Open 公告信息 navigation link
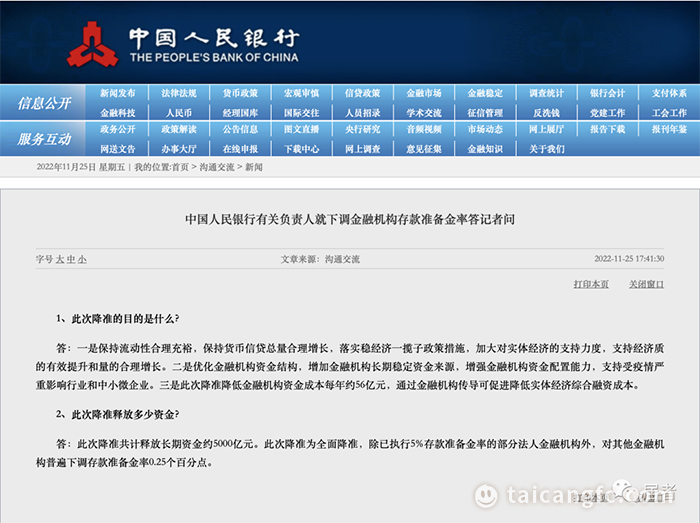The image size is (700, 523). [x=240, y=129]
